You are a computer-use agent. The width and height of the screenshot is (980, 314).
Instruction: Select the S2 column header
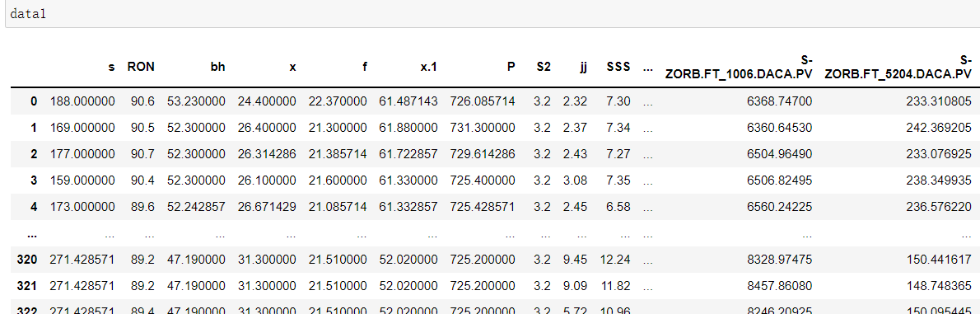[544, 66]
